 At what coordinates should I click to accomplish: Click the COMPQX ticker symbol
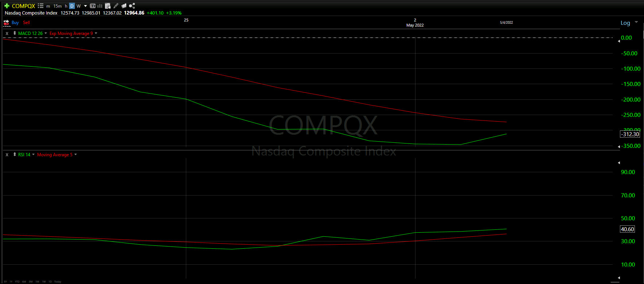point(23,6)
